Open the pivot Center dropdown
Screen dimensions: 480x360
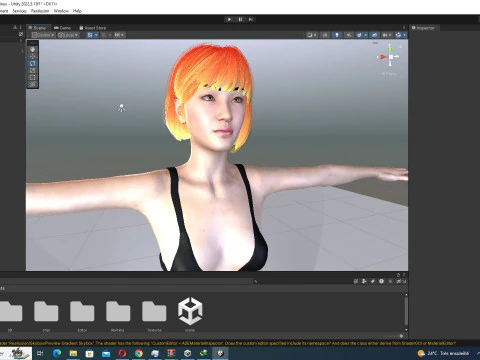click(43, 35)
